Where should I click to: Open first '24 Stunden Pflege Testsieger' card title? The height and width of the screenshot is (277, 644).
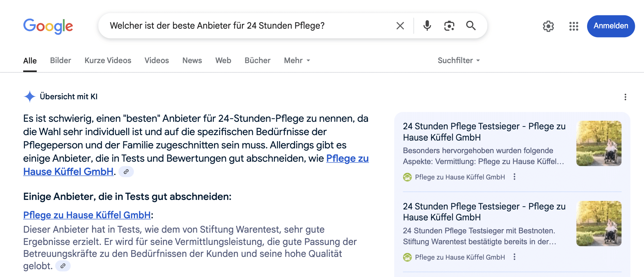pos(484,132)
